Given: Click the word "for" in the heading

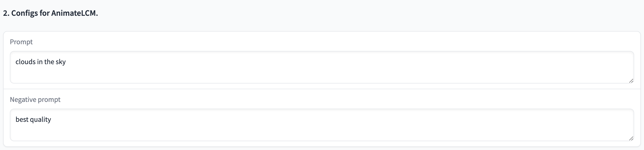Looking at the screenshot, I should click(44, 13).
